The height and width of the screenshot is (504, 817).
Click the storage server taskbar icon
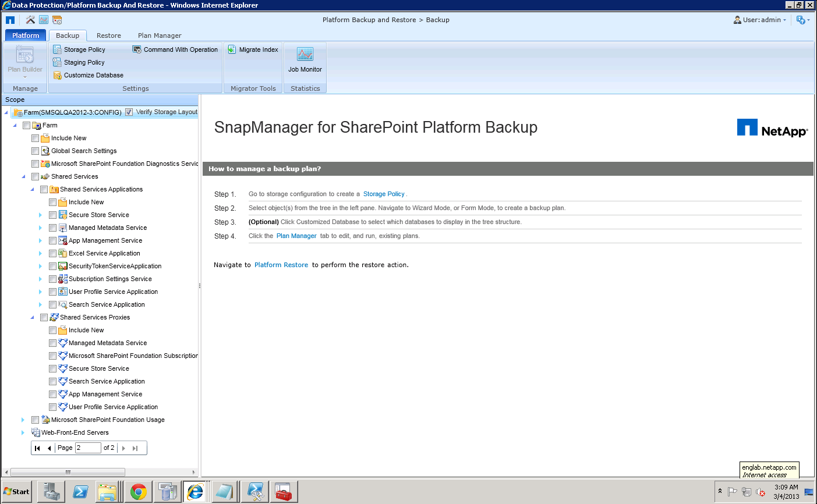(x=167, y=492)
